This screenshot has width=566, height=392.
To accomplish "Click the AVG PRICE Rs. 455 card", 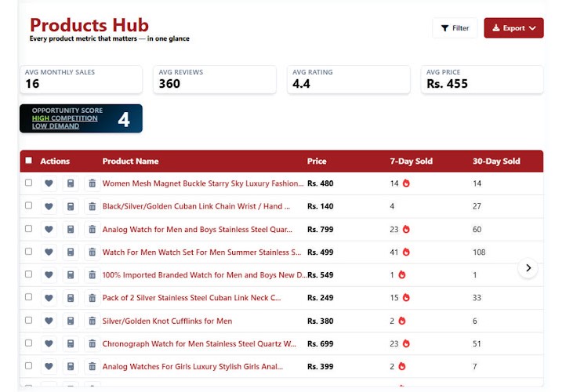I will click(482, 79).
